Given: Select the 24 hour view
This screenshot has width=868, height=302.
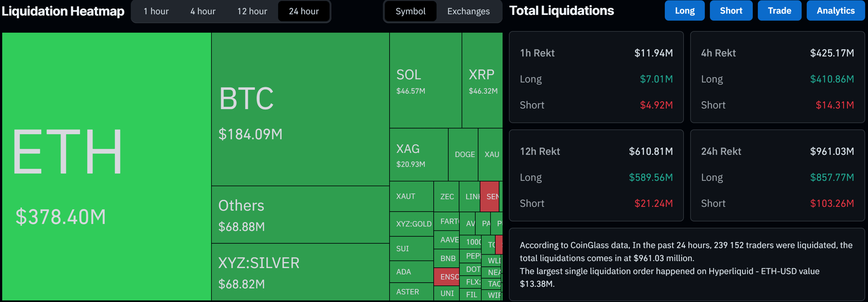Looking at the screenshot, I should [x=304, y=11].
